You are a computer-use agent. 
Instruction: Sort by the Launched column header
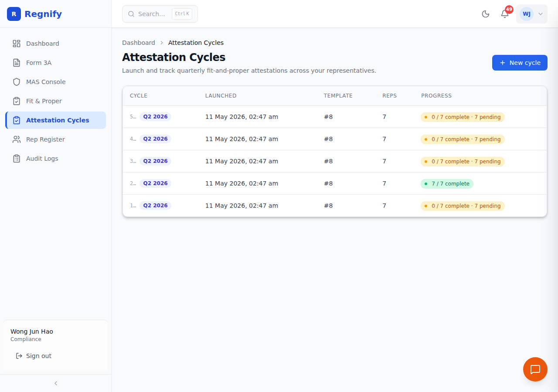[x=221, y=96]
